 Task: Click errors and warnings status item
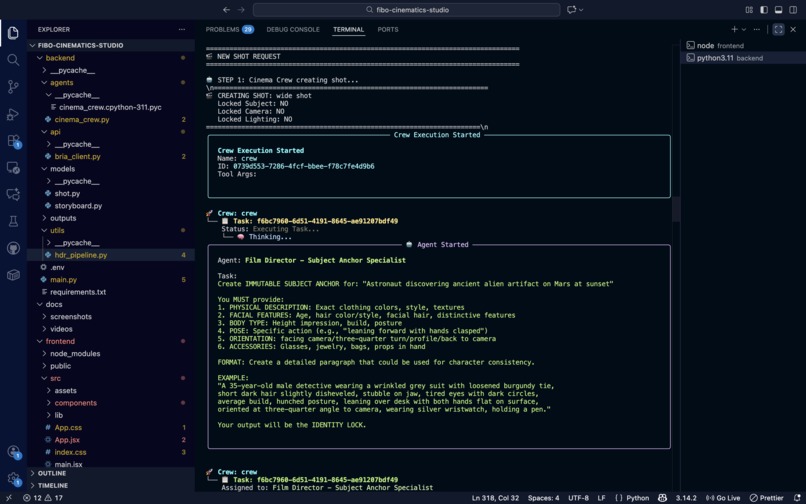click(x=43, y=498)
